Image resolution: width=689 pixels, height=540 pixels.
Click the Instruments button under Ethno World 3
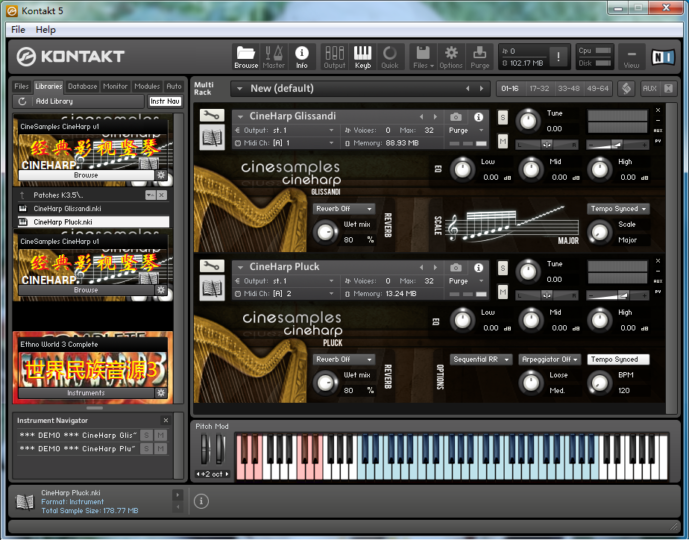(85, 393)
